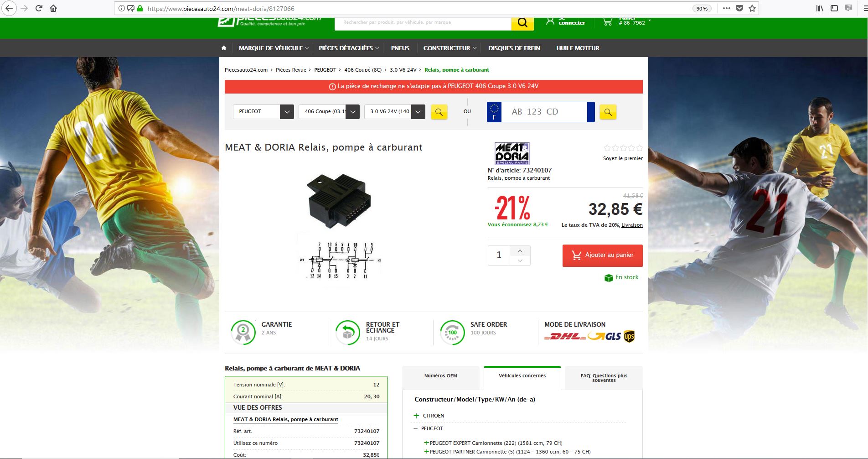868x459 pixels.
Task: Search by selected vehicle with yellow magnifier
Action: point(439,112)
